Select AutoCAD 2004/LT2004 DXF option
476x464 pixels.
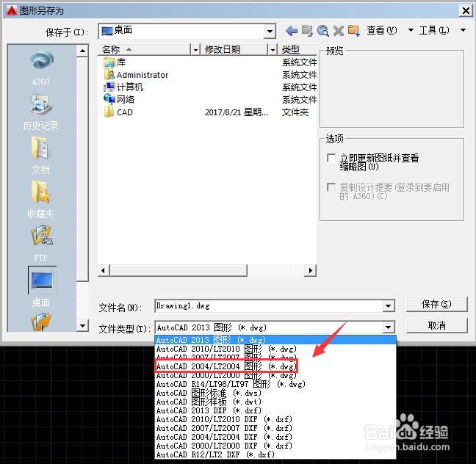tap(275, 437)
